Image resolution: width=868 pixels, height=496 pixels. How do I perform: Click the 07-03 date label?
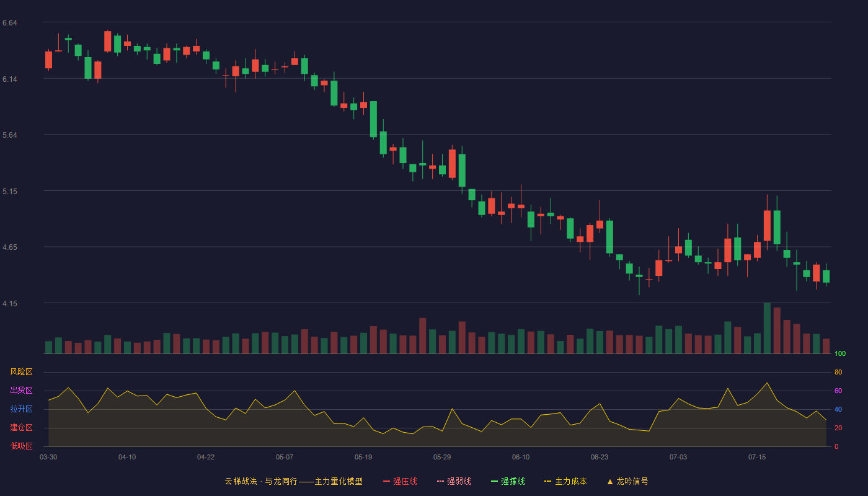click(x=678, y=457)
